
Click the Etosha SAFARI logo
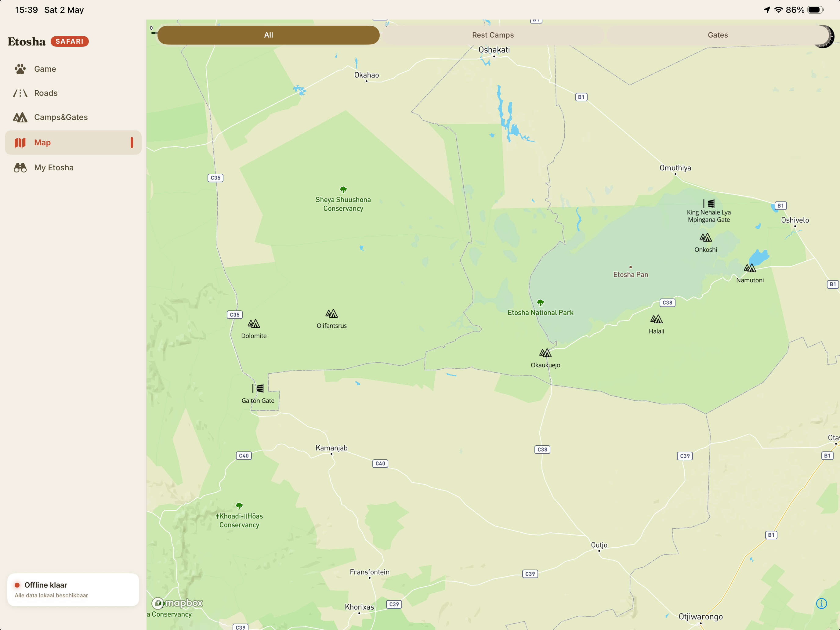[x=48, y=42]
